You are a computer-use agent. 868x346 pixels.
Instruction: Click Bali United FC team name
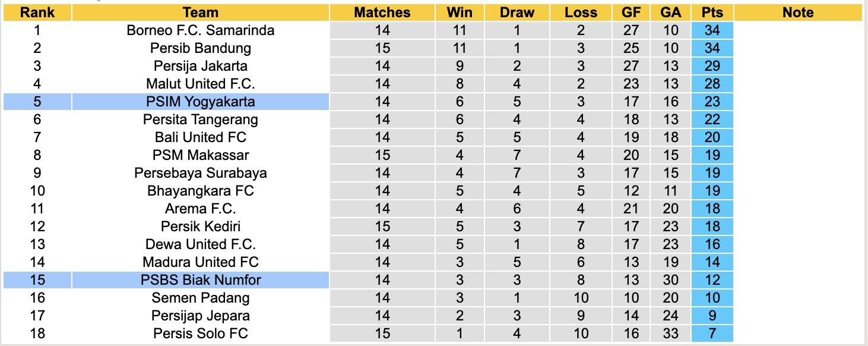pyautogui.click(x=201, y=137)
